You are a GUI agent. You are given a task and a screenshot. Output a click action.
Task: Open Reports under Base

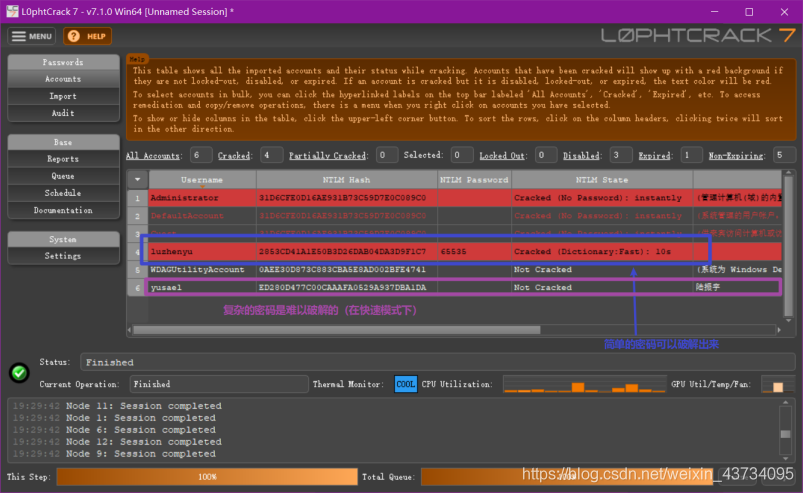click(x=63, y=159)
